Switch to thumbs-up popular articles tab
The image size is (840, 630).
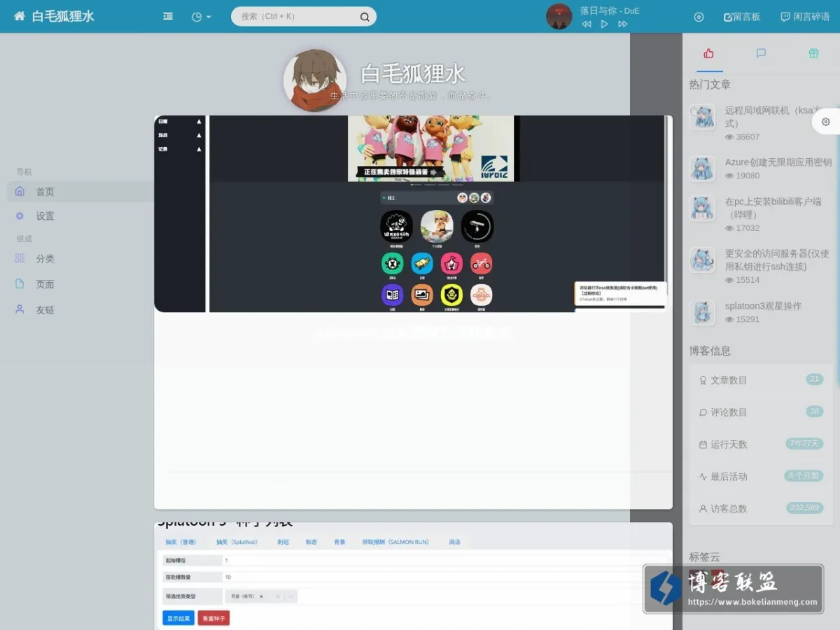click(x=709, y=53)
